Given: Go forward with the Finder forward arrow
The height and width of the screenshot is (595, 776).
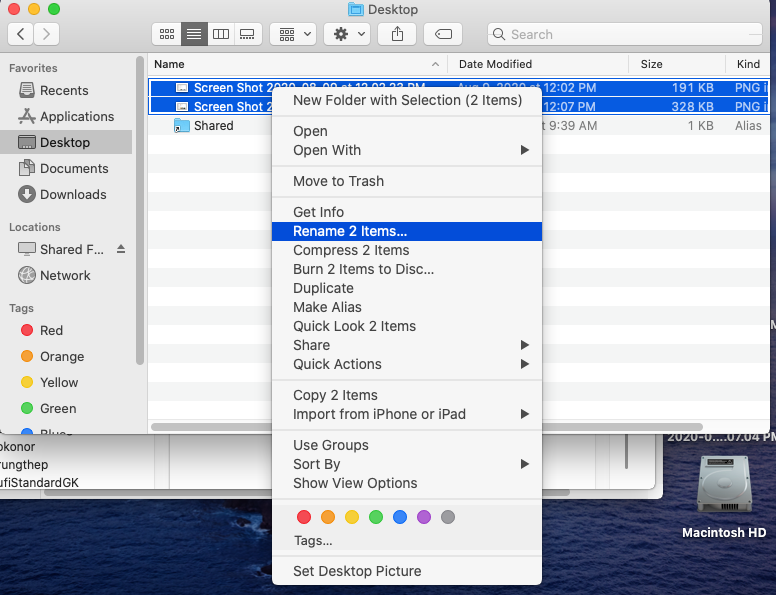Looking at the screenshot, I should click(x=47, y=34).
